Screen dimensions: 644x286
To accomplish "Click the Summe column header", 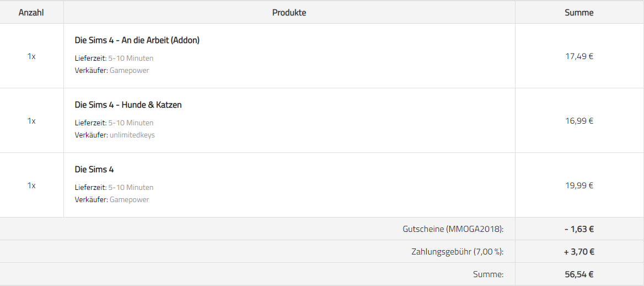I will click(x=579, y=13).
